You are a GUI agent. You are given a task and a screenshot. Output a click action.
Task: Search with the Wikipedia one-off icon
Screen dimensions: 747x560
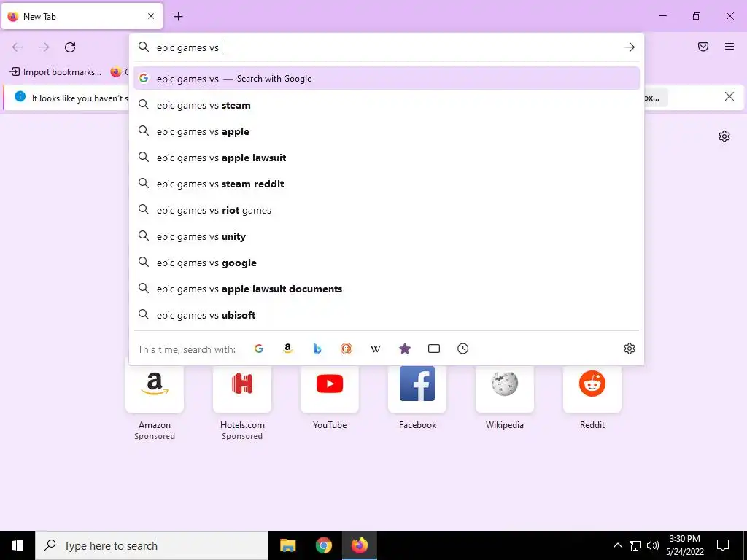pyautogui.click(x=376, y=349)
